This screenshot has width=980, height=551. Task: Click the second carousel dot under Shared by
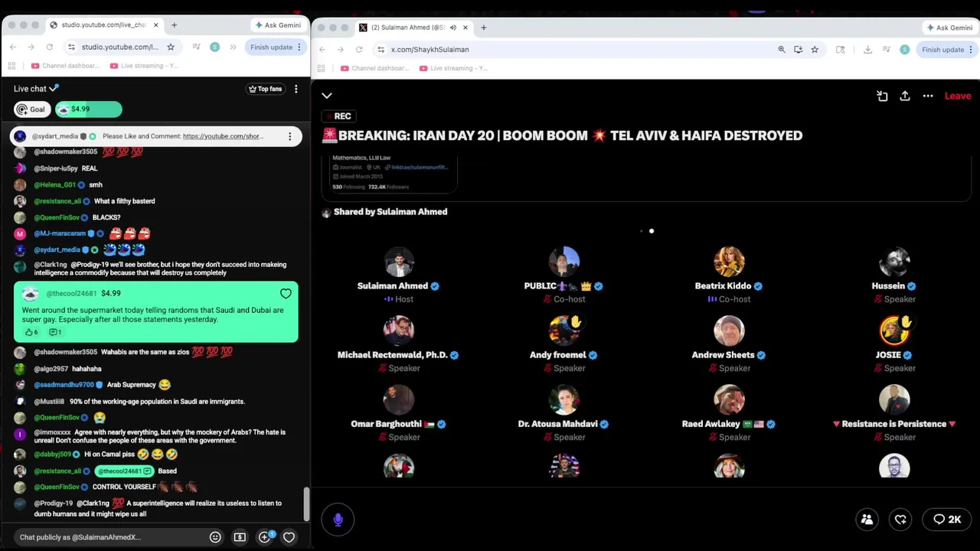pos(652,230)
